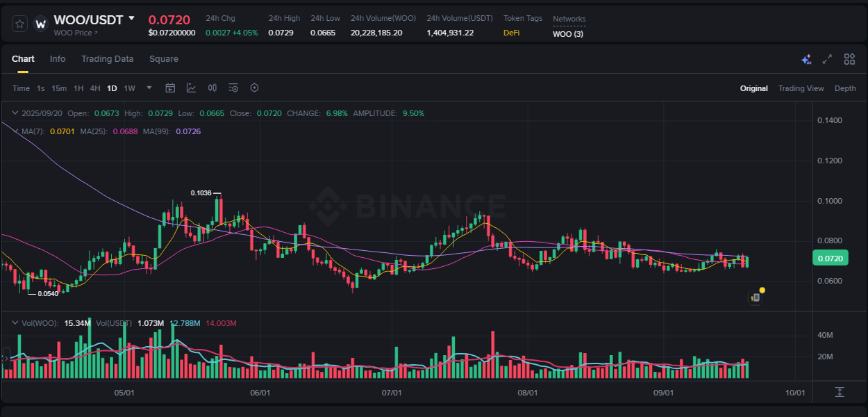This screenshot has height=417, width=868.
Task: Open more intervals with the timeframe dropdown arrow
Action: 149,88
